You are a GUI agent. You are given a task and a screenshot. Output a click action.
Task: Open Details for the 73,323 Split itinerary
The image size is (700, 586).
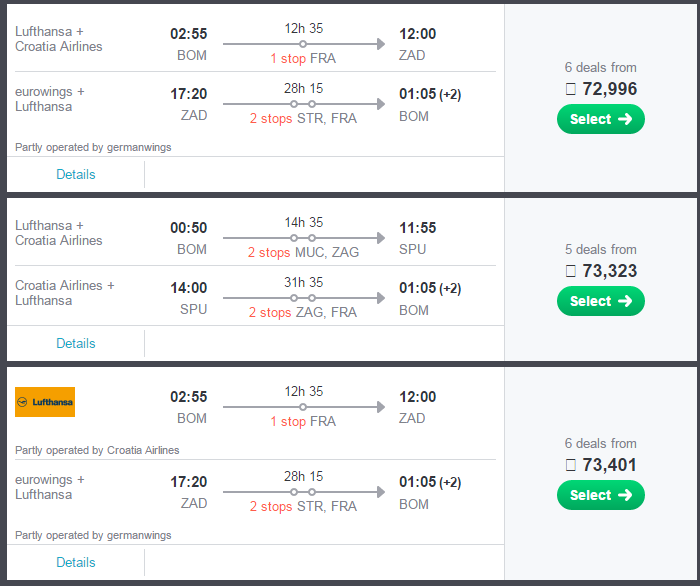[76, 344]
